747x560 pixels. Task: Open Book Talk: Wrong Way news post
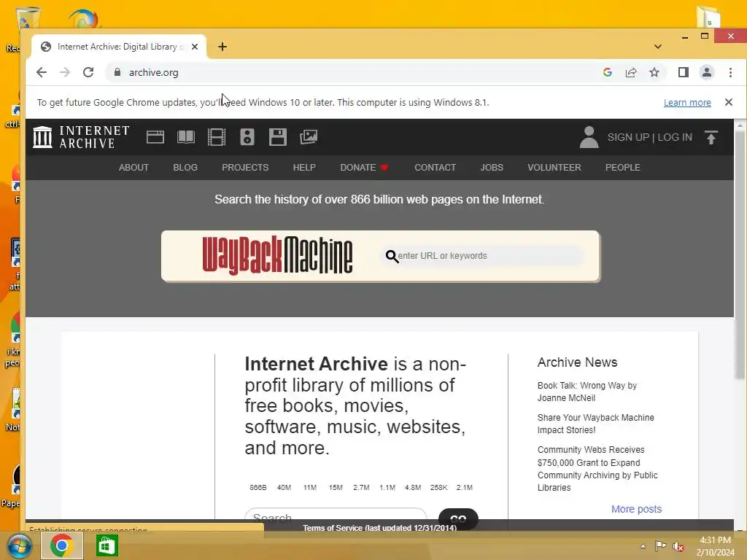coord(587,392)
